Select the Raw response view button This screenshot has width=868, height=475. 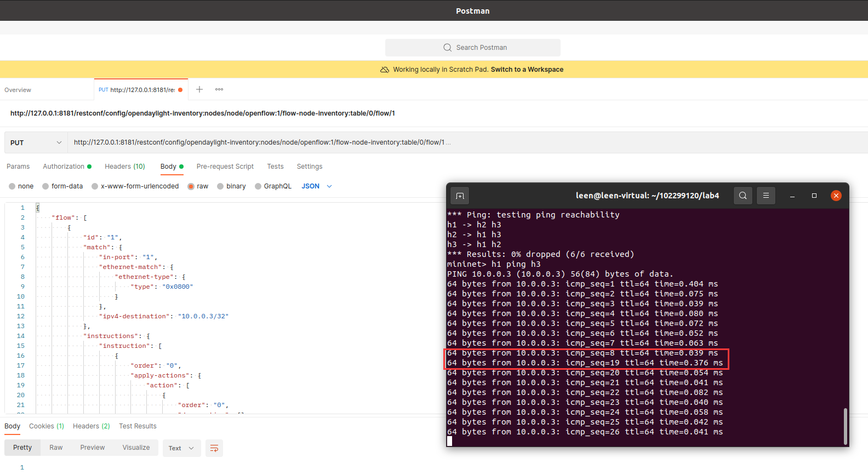click(x=56, y=448)
